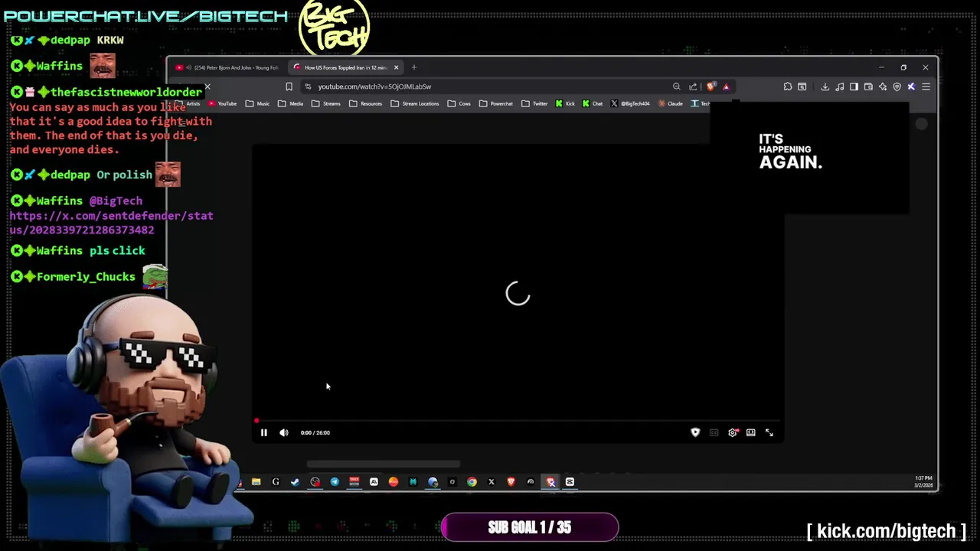Viewport: 980px width, 551px height.
Task: Open the YouTube player settings gear
Action: (x=733, y=433)
